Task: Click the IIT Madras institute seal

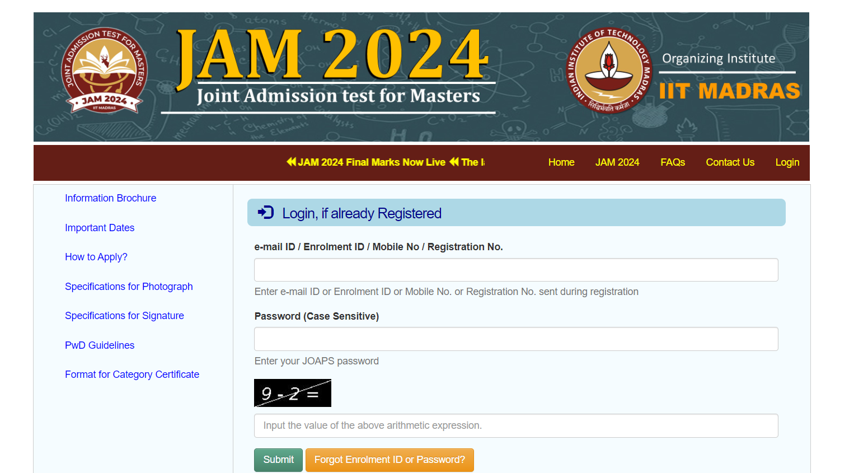Action: [x=609, y=71]
